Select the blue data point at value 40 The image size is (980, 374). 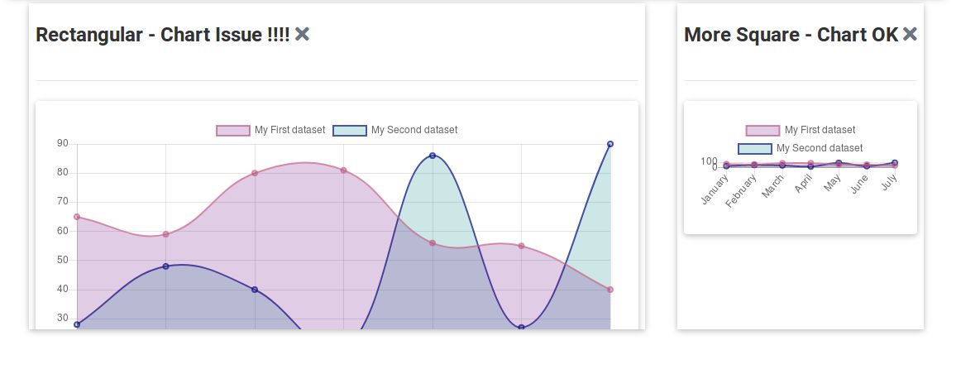coord(255,290)
